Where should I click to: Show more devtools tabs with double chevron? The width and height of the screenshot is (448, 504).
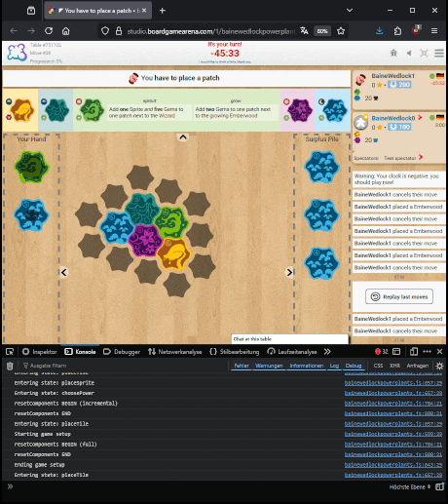click(327, 352)
